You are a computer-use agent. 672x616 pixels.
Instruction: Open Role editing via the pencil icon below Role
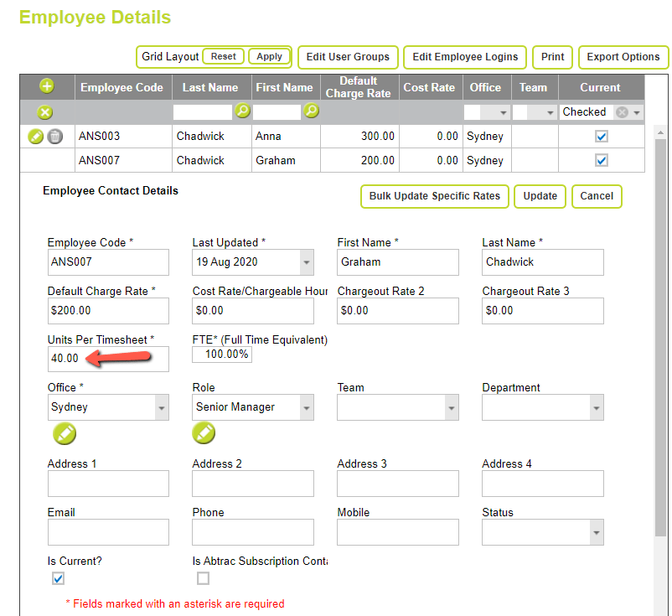click(x=204, y=433)
